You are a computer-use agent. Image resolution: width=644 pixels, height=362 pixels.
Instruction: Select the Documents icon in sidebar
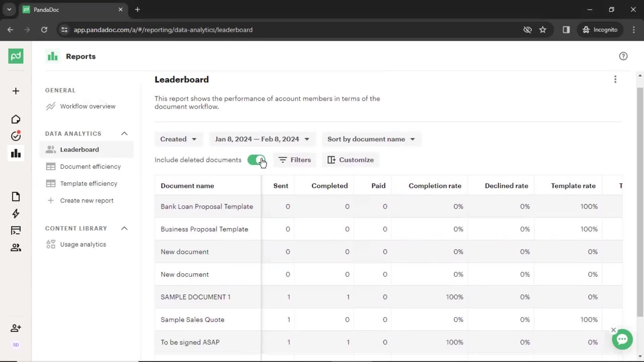click(15, 196)
